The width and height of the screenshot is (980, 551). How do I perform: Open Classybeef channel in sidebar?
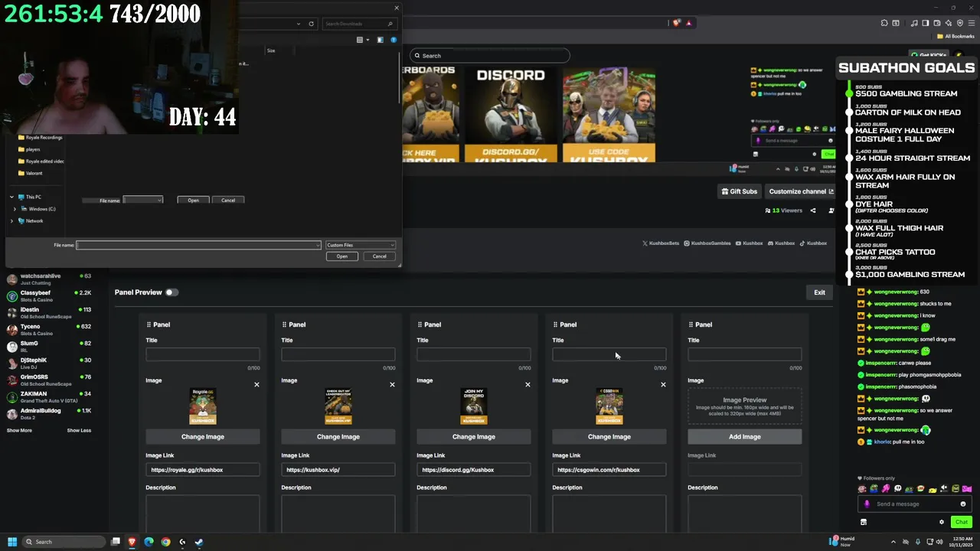pos(49,295)
